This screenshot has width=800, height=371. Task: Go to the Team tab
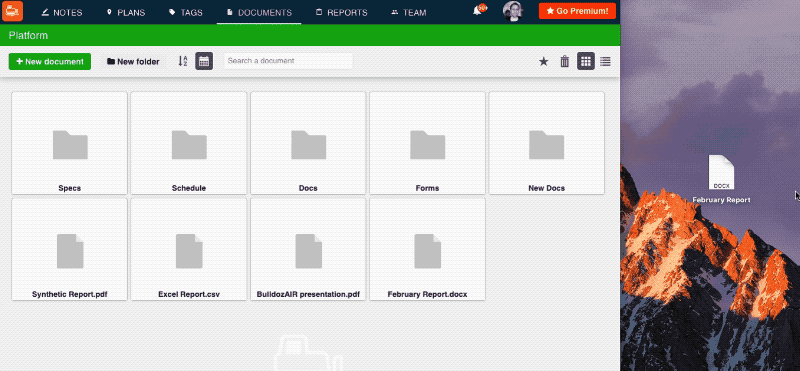409,12
